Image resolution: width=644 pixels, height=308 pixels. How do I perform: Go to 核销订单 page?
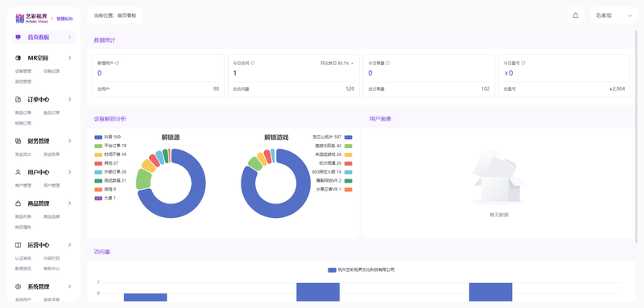tap(23, 123)
